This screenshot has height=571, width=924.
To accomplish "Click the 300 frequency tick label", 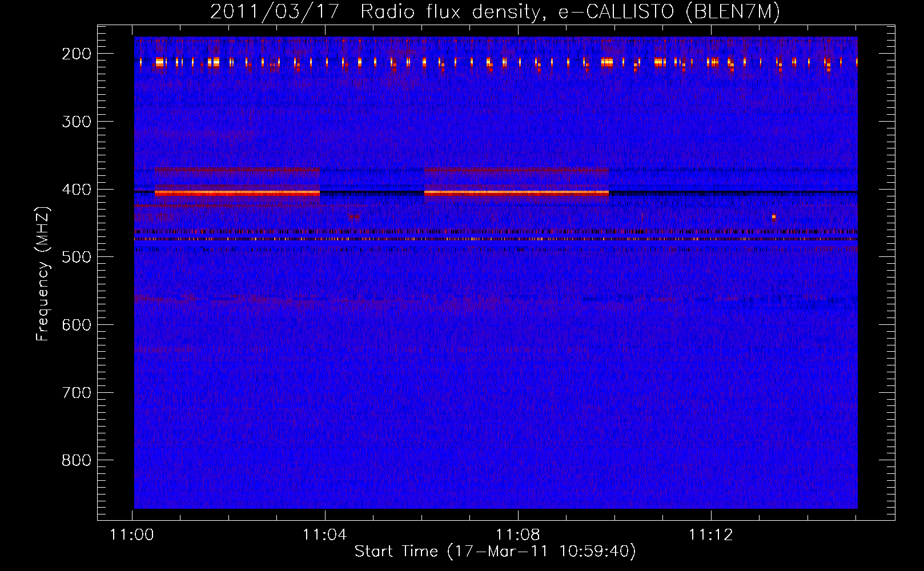I will click(77, 122).
